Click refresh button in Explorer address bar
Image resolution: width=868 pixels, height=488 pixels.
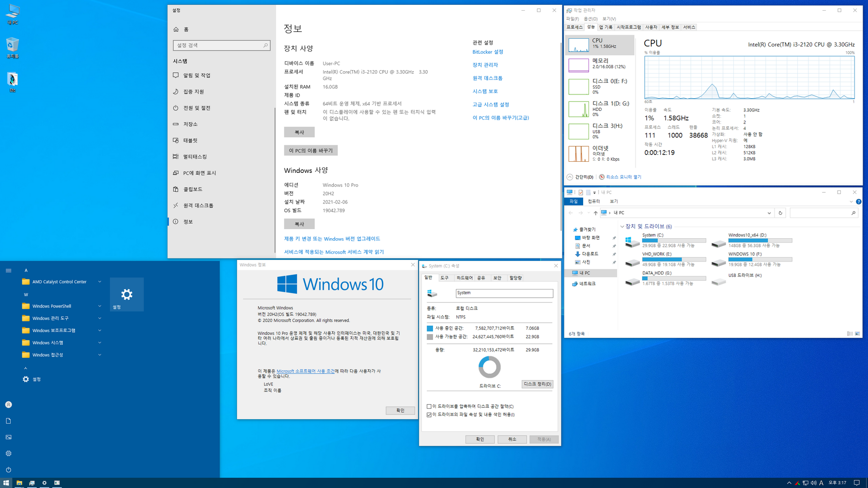(x=780, y=213)
